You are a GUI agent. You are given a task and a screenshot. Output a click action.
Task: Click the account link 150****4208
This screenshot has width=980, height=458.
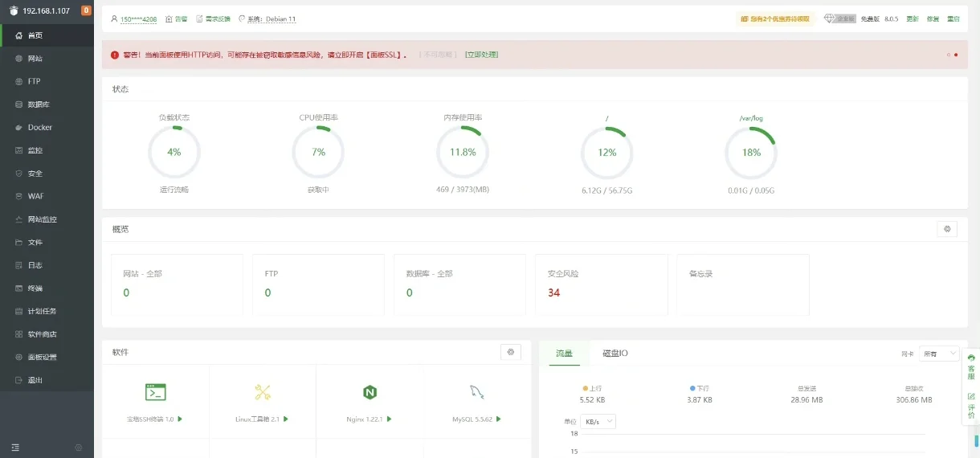tap(138, 18)
